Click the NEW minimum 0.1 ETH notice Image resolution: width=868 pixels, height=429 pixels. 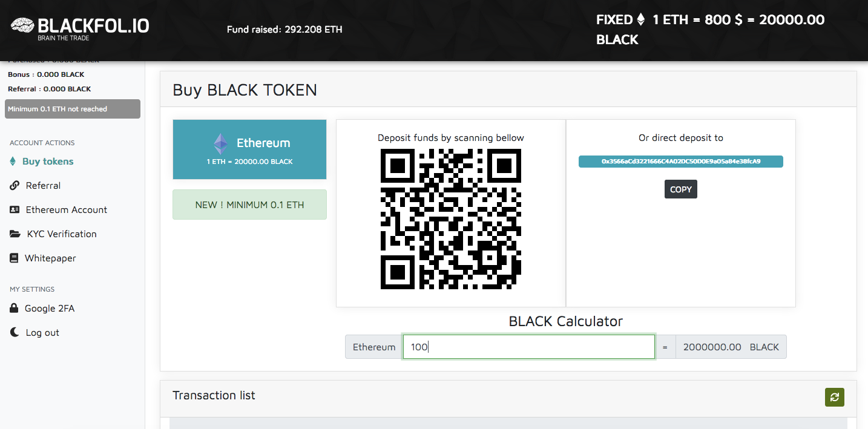[x=249, y=205]
